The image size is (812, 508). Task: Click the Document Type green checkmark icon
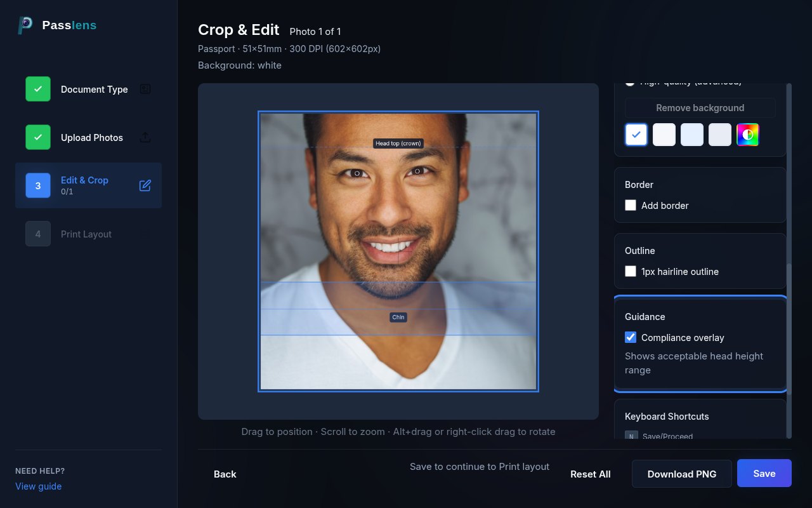38,89
